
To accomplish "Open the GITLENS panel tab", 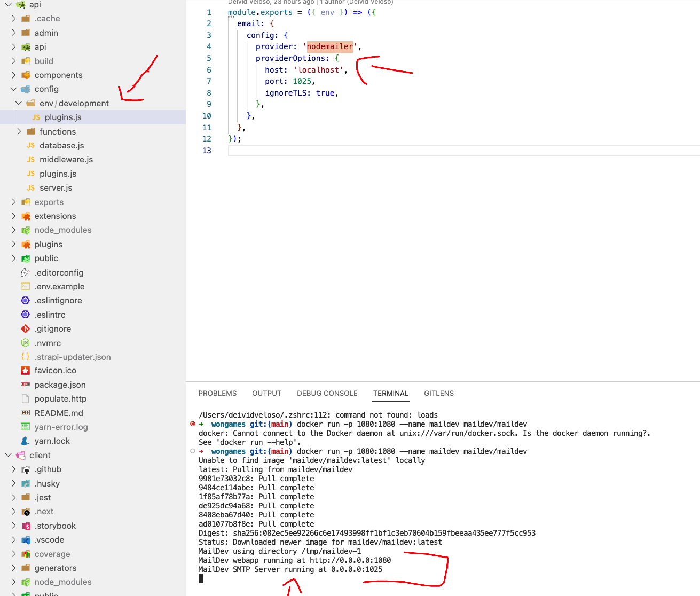I will click(438, 393).
